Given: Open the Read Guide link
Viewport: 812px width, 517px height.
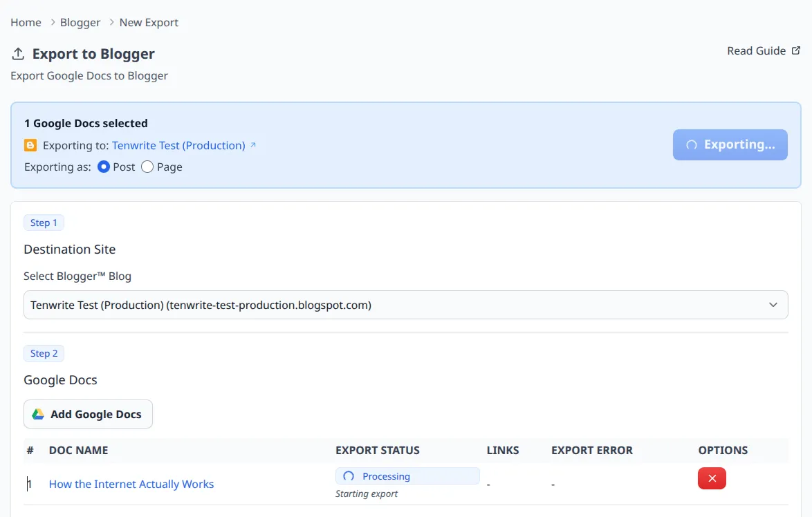Looking at the screenshot, I should (756, 50).
